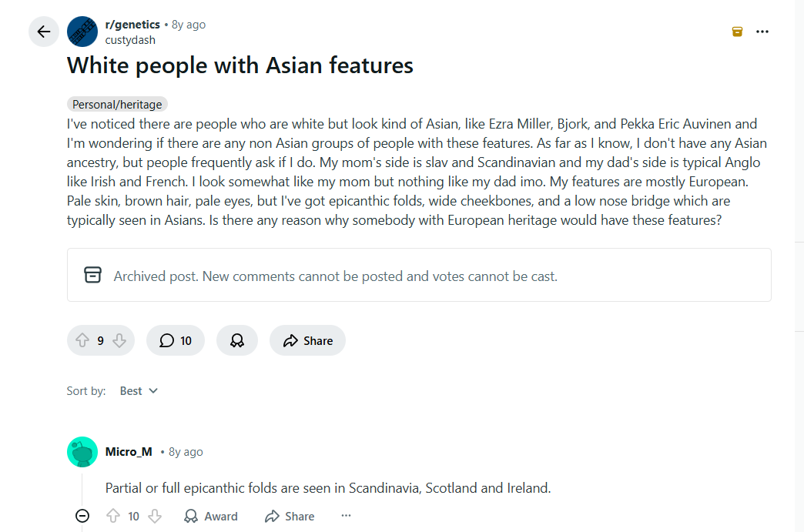The height and width of the screenshot is (532, 804).
Task: Click the post award ribbon icon
Action: (237, 340)
